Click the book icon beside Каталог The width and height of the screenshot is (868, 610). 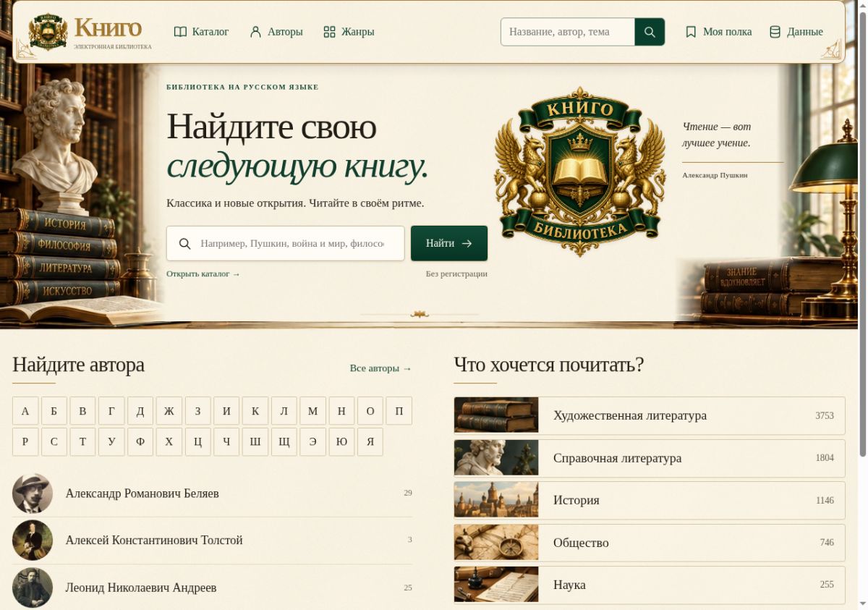click(x=180, y=32)
